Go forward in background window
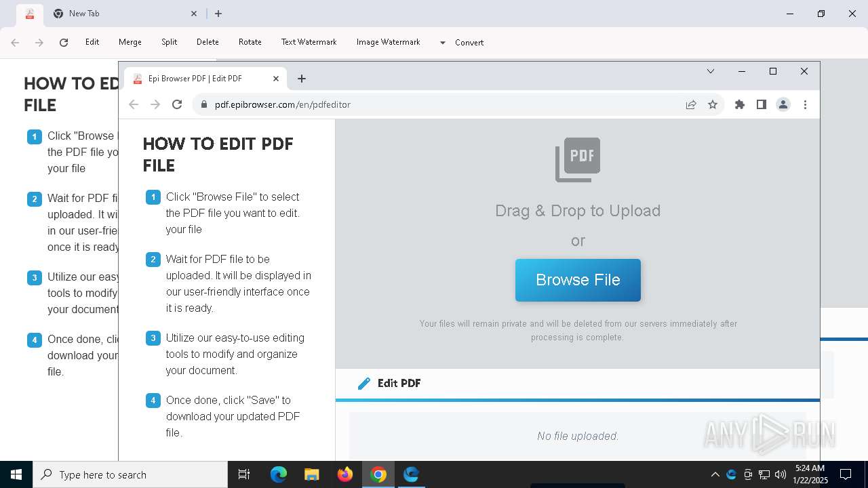This screenshot has height=488, width=868. coord(39,42)
